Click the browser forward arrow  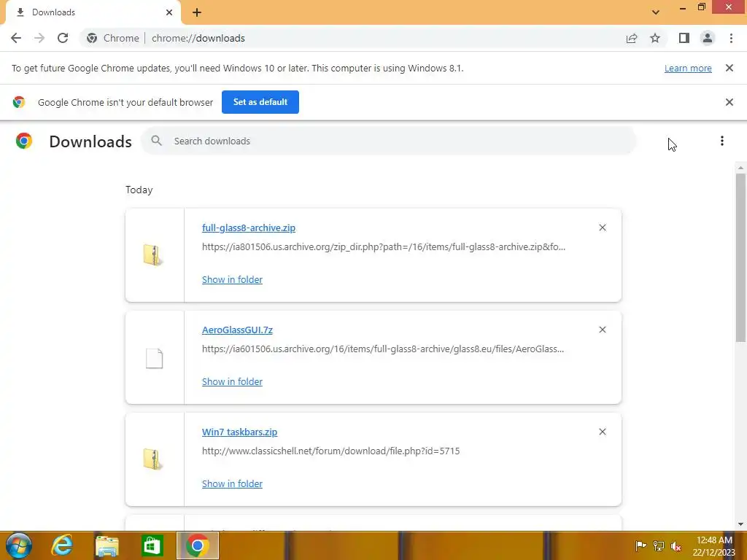(x=39, y=38)
